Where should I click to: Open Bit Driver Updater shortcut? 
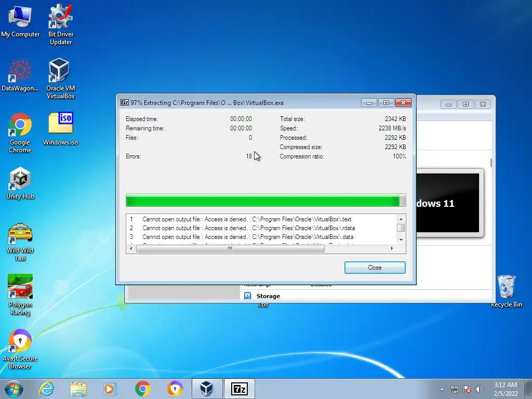60,24
